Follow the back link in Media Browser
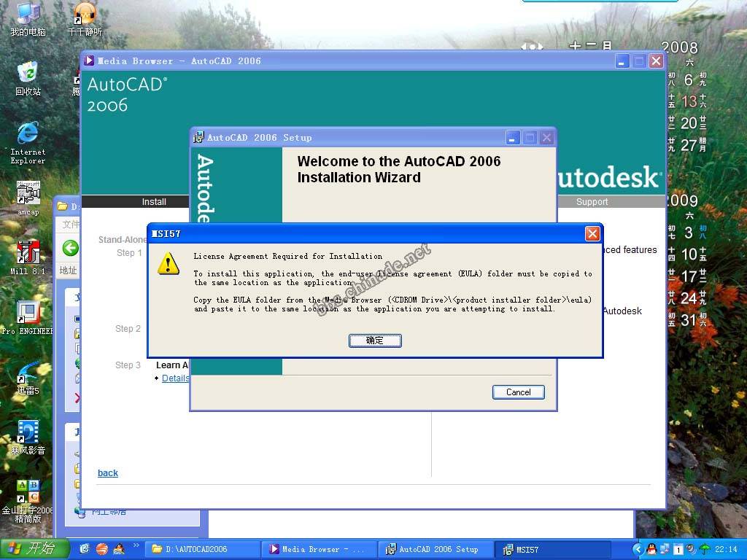 tap(108, 472)
